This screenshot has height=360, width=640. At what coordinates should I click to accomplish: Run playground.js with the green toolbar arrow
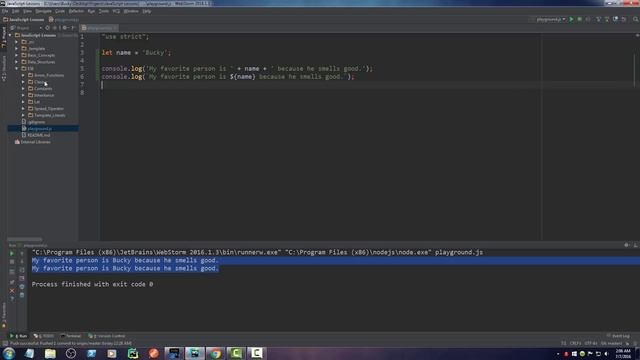click(571, 19)
